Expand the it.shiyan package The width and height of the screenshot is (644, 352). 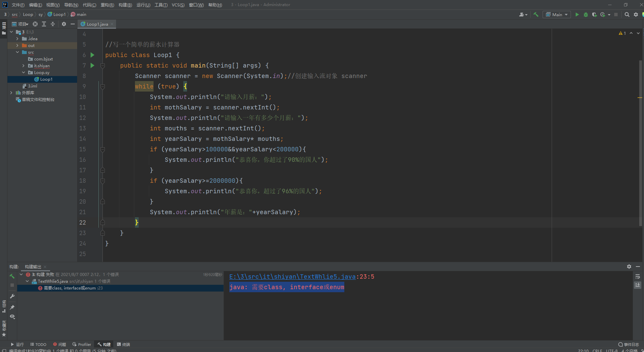[x=23, y=66]
